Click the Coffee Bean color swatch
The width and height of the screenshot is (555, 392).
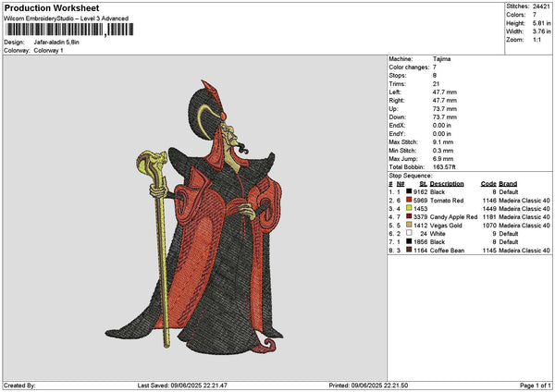[409, 250]
